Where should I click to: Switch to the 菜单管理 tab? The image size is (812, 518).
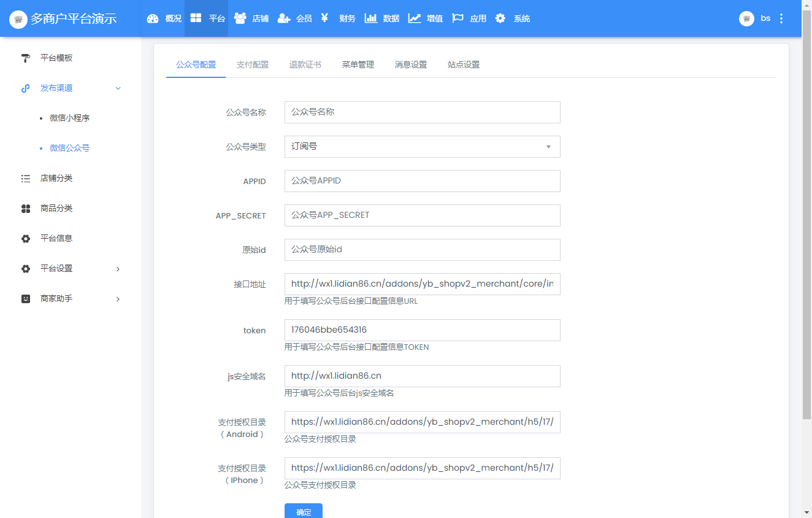pyautogui.click(x=358, y=64)
